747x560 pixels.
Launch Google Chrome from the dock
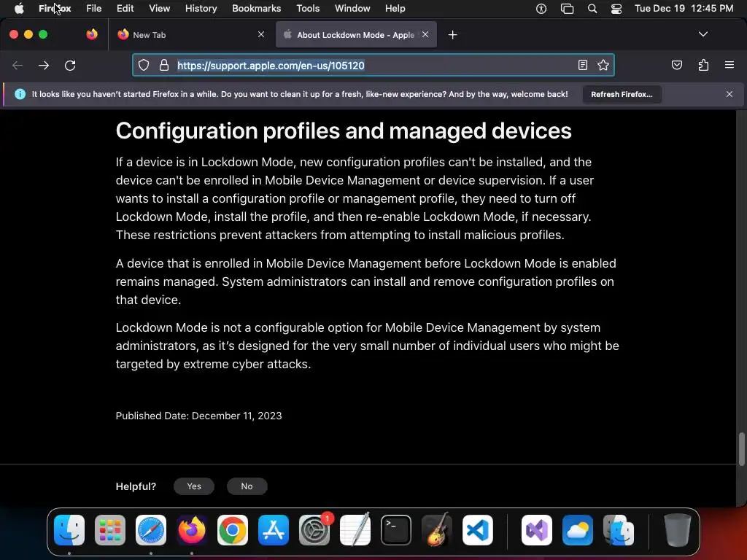click(233, 530)
